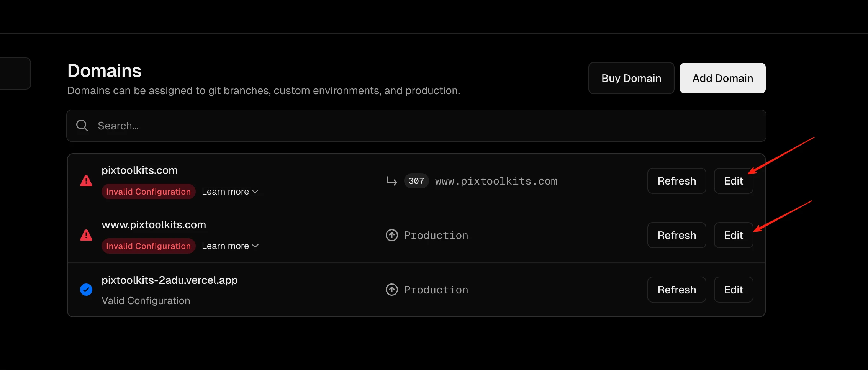This screenshot has width=868, height=370.
Task: Refresh the pixtoolkits-2adu.vercel.app domain
Action: tap(676, 290)
